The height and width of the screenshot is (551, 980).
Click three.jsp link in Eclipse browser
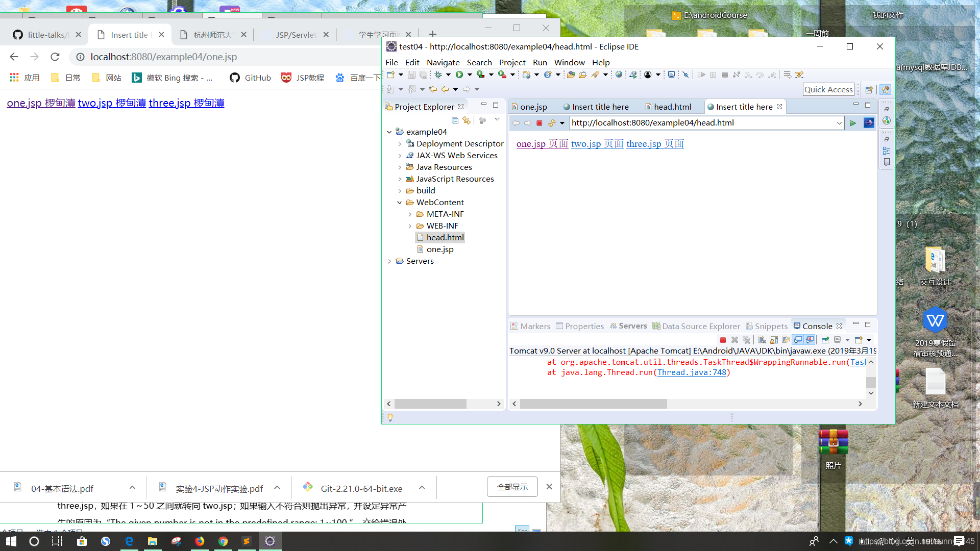click(655, 144)
